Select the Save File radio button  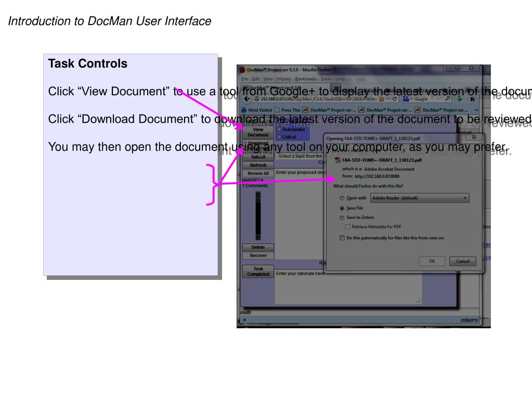[342, 208]
